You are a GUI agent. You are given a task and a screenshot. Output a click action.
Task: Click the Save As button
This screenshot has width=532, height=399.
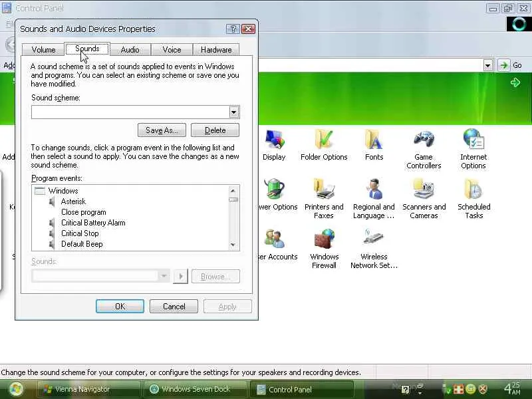162,130
